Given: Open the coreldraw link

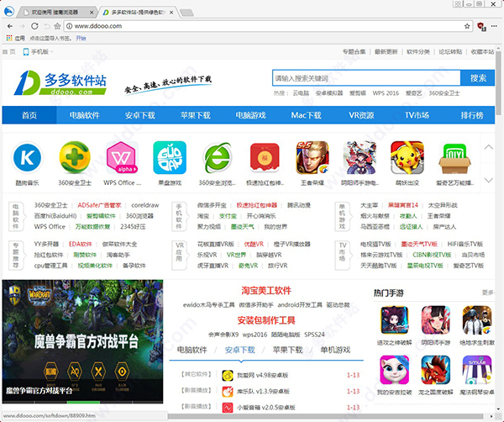Looking at the screenshot, I should click(145, 205).
